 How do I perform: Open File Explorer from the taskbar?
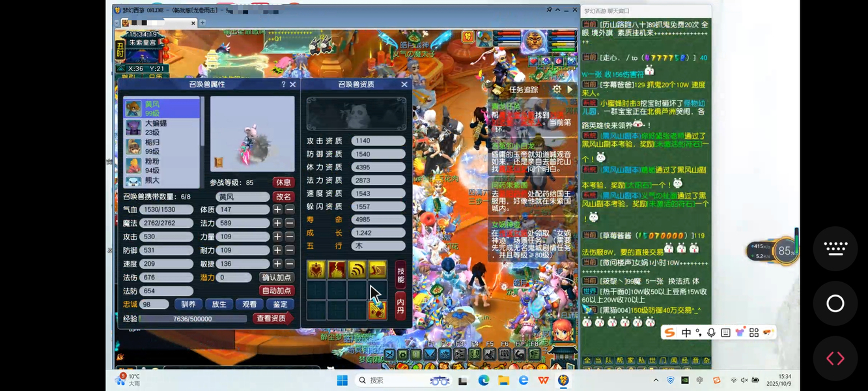coord(503,381)
